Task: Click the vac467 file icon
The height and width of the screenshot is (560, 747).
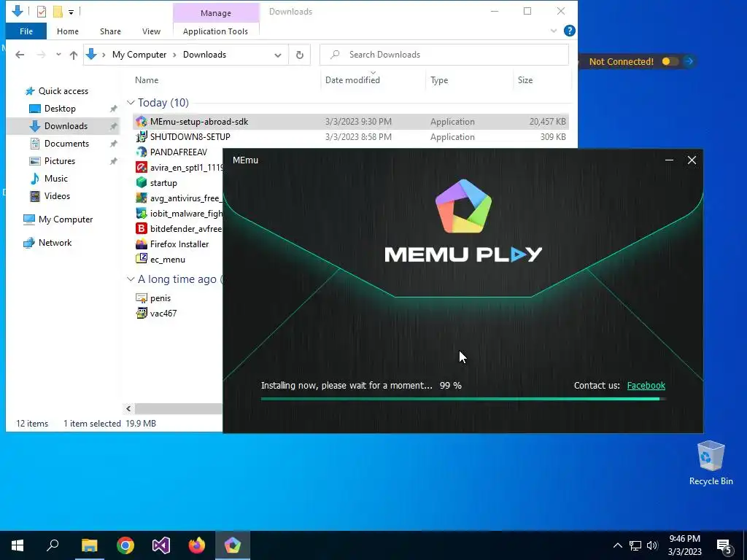Action: (141, 314)
